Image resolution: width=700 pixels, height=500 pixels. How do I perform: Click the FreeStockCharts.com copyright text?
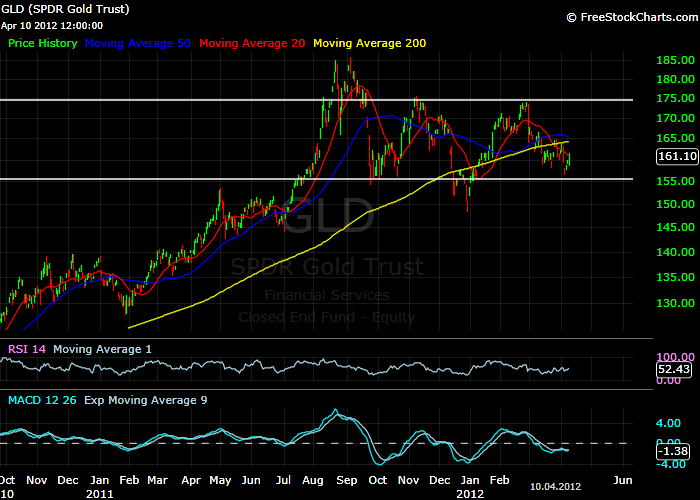click(x=632, y=17)
